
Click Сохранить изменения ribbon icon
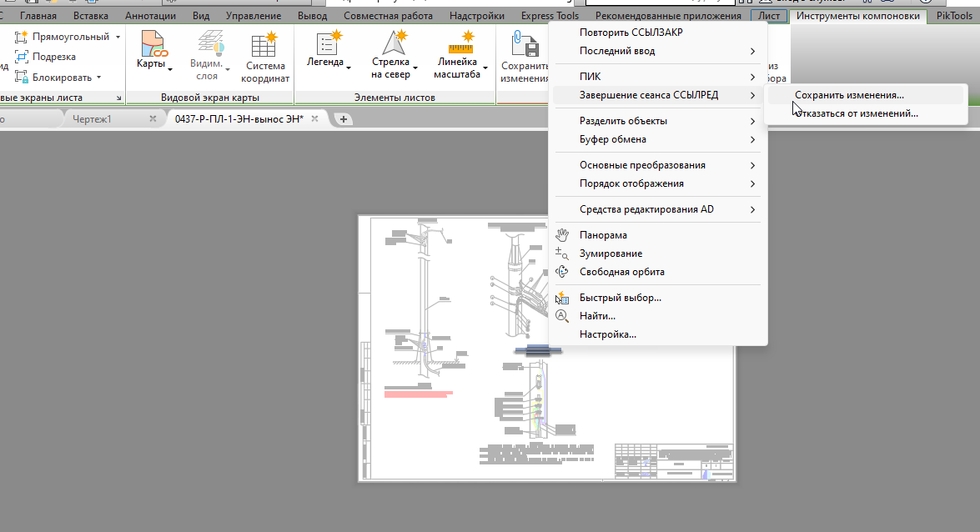click(x=525, y=45)
